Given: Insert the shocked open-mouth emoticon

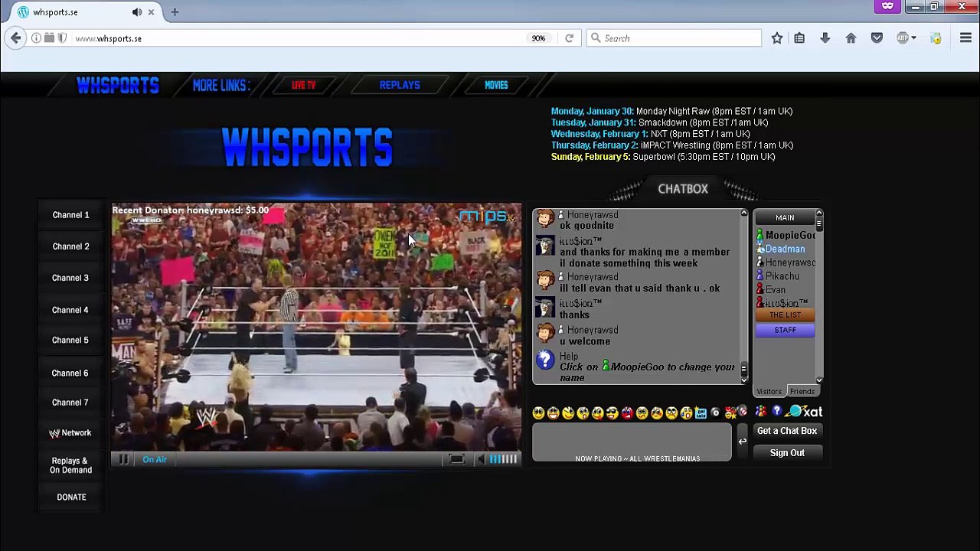Looking at the screenshot, I should (x=583, y=413).
